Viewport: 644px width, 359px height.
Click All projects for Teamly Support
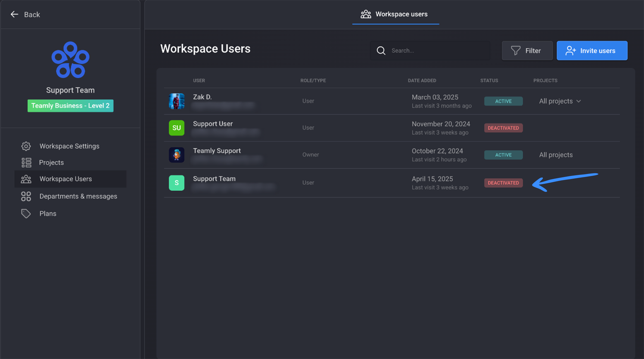(x=555, y=155)
